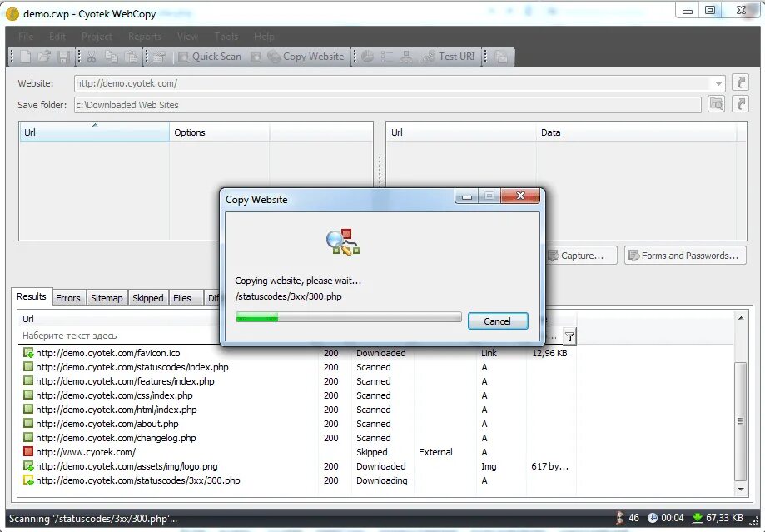Click the results scrollbar up arrow

coord(741,318)
